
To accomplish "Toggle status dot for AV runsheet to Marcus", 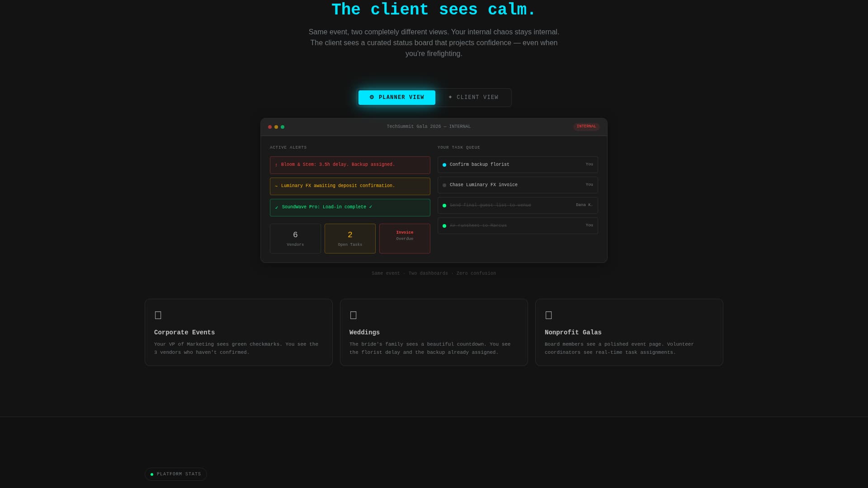I will pos(444,226).
